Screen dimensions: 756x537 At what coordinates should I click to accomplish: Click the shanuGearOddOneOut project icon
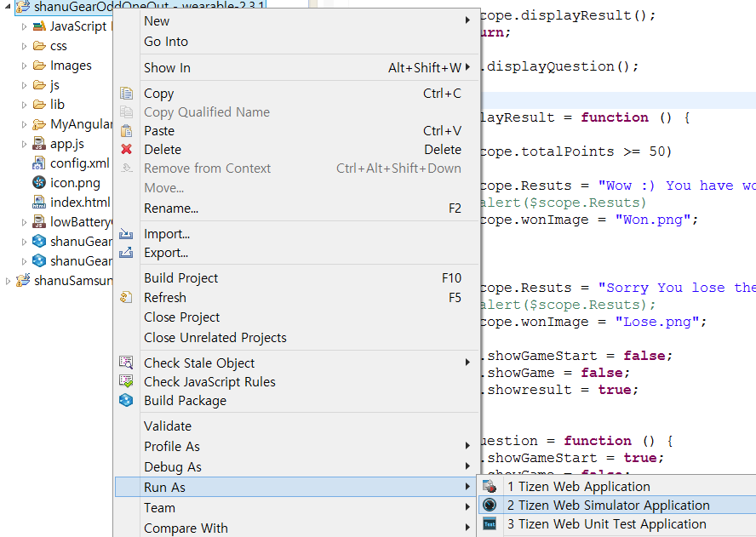tap(23, 6)
